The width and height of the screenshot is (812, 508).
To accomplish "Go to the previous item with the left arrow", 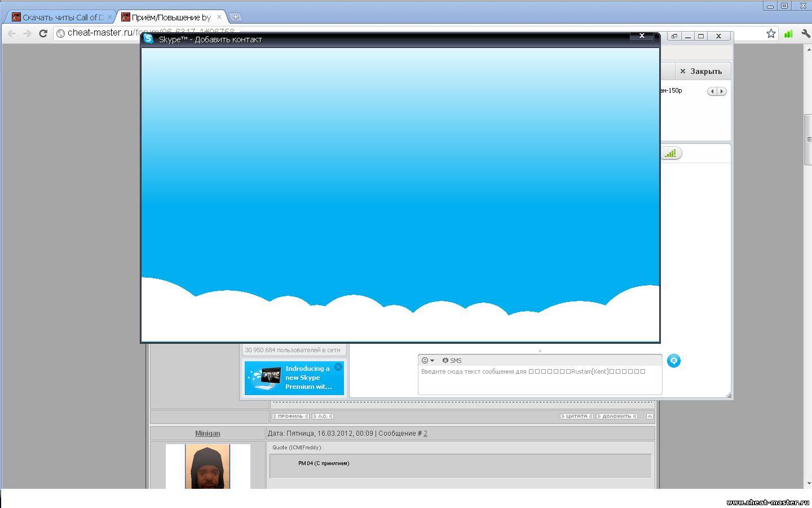I will (712, 91).
